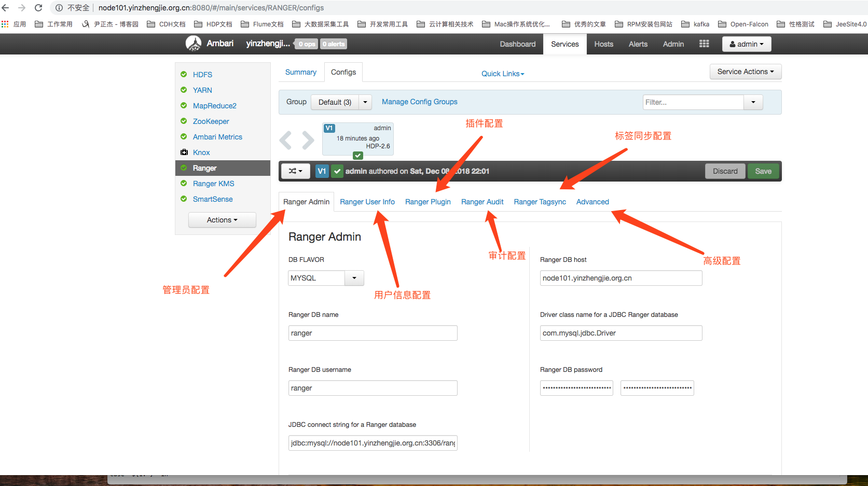Go to next config version arrow
Viewport: 868px width, 486px height.
tap(308, 140)
